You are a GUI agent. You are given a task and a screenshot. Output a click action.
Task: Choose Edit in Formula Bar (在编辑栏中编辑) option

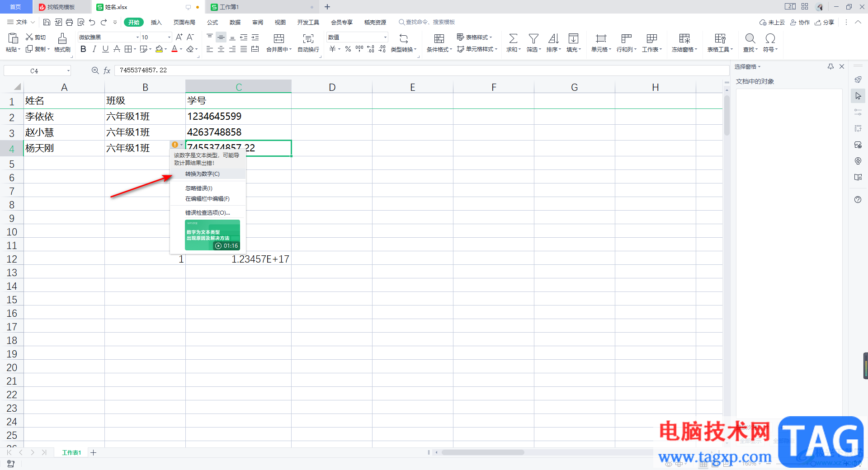tap(208, 199)
